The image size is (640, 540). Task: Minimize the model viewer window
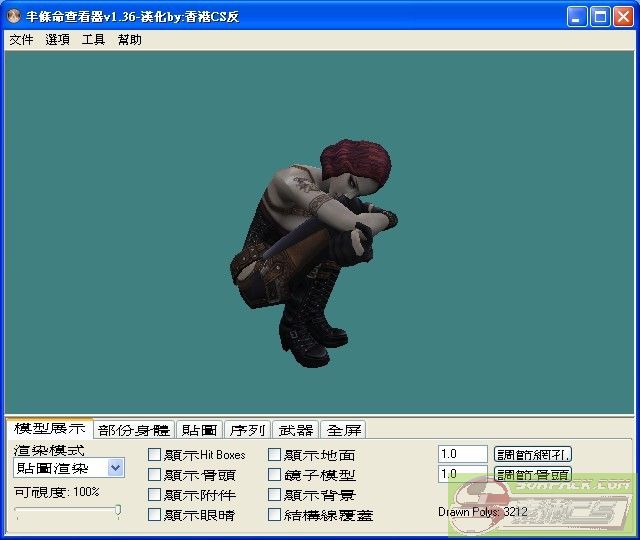pos(577,17)
